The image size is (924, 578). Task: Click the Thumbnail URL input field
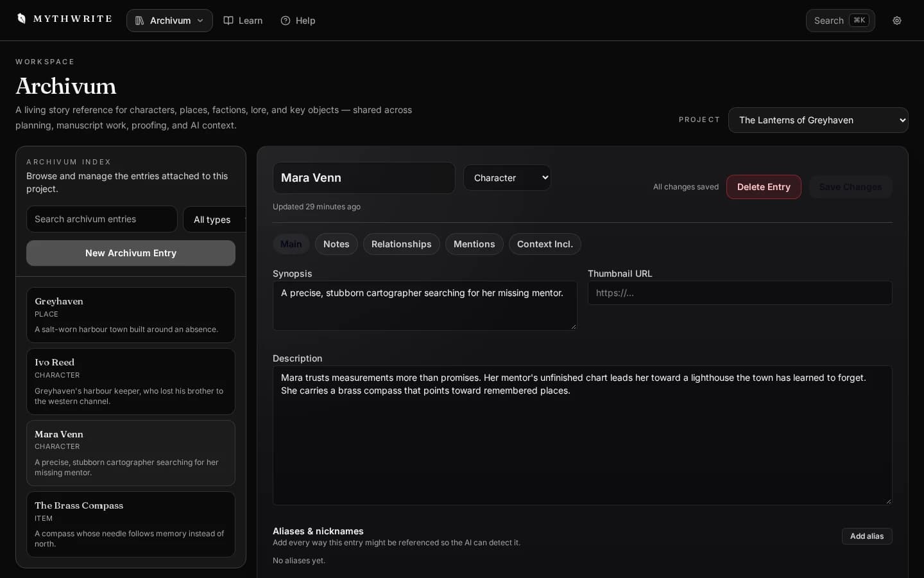coord(740,293)
